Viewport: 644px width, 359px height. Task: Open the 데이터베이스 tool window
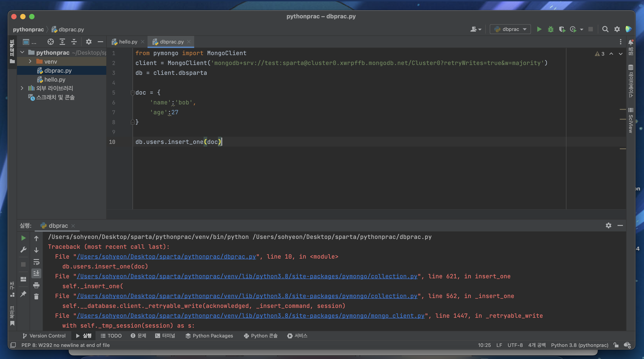631,81
